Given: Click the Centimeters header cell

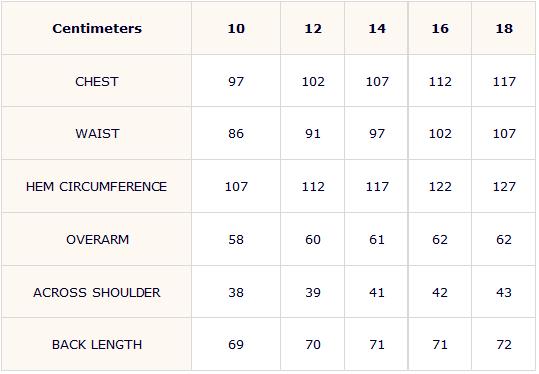Looking at the screenshot, I should point(97,28).
